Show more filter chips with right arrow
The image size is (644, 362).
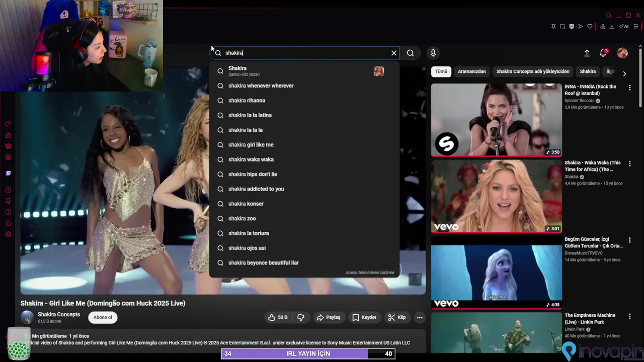(624, 73)
